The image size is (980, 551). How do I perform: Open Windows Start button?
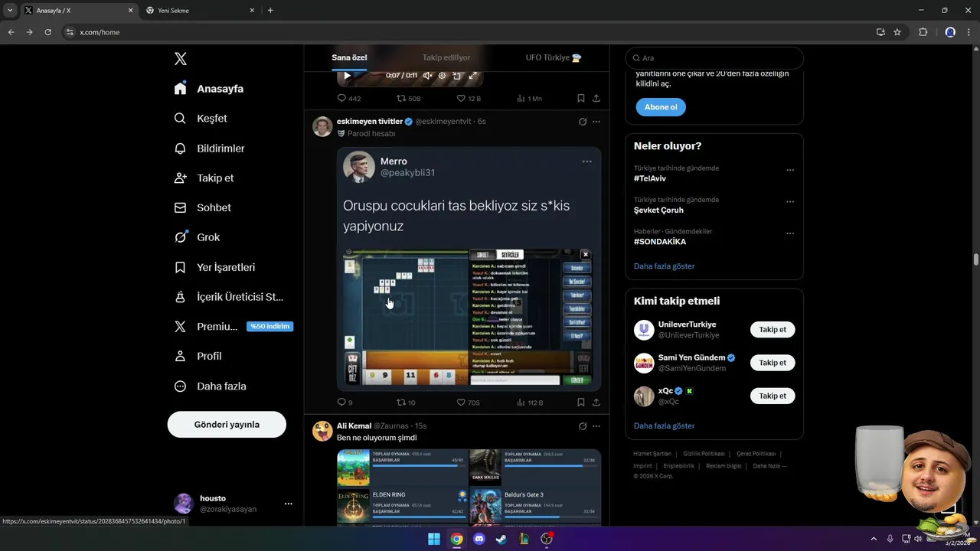point(434,539)
